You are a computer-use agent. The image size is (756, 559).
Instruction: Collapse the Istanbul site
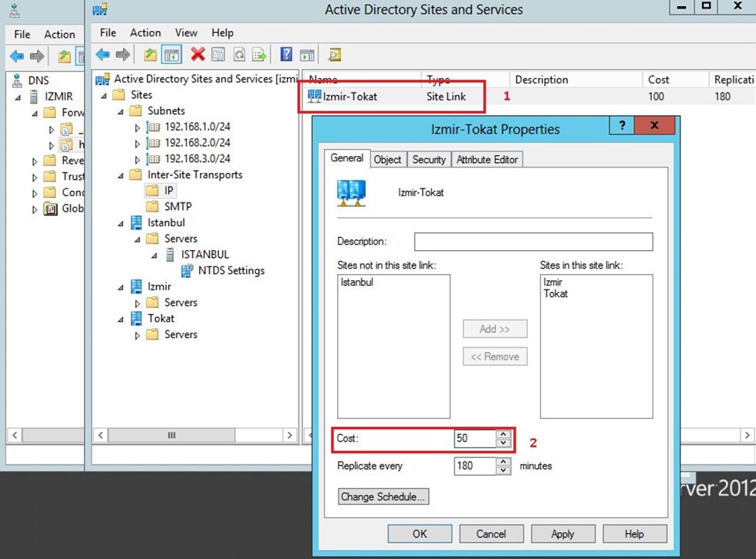pos(120,223)
